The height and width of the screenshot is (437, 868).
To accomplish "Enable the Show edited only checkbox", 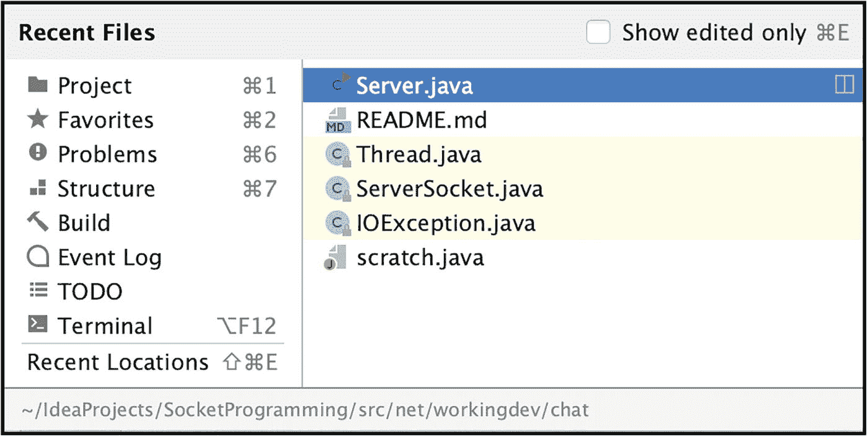I will (x=598, y=32).
